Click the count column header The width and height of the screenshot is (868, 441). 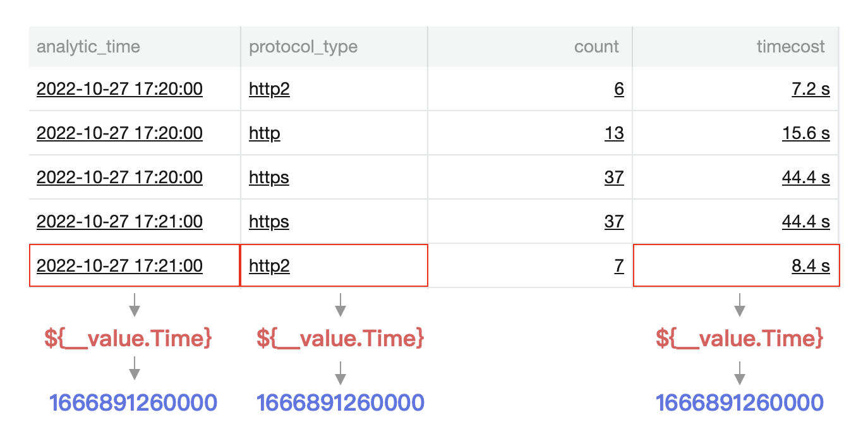coord(596,47)
